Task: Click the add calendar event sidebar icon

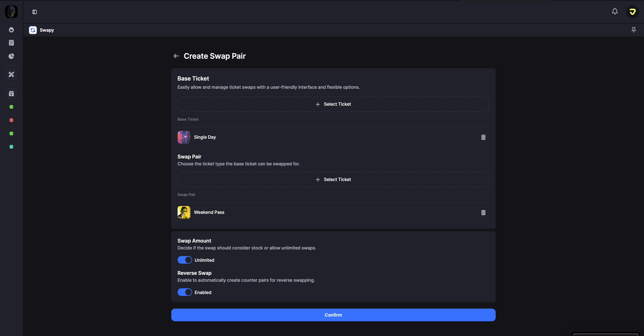Action: tap(11, 94)
